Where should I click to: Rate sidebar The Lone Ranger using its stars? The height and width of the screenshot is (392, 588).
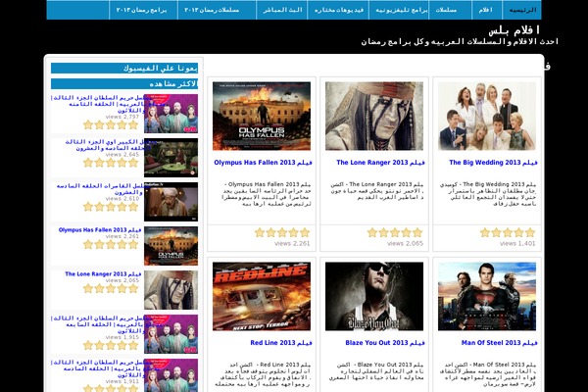click(x=111, y=288)
